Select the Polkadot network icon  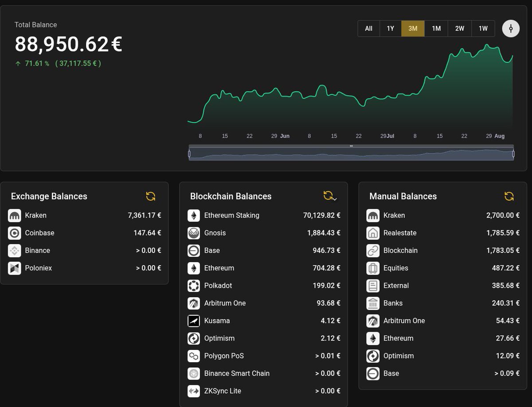click(193, 286)
